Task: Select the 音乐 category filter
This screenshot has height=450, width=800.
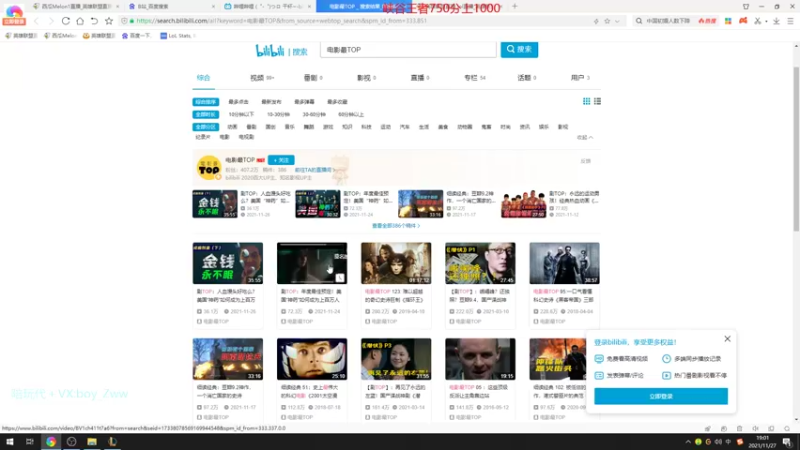Action: [290, 127]
